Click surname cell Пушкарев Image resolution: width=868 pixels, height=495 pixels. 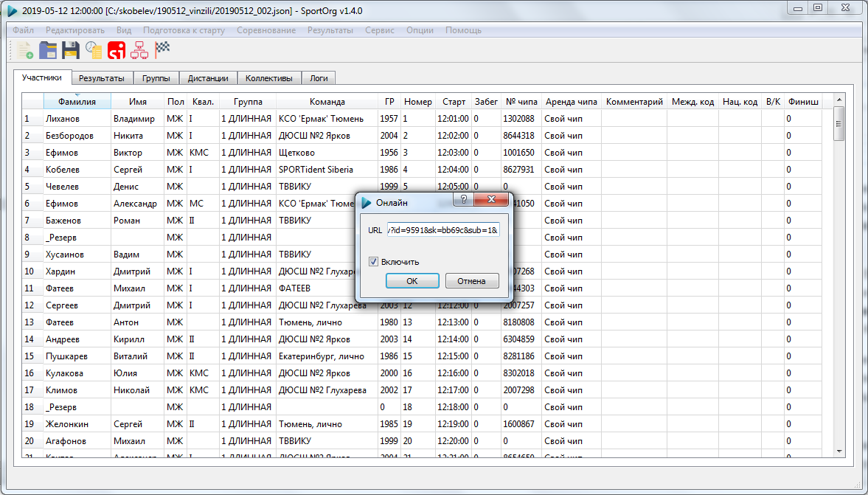point(77,356)
